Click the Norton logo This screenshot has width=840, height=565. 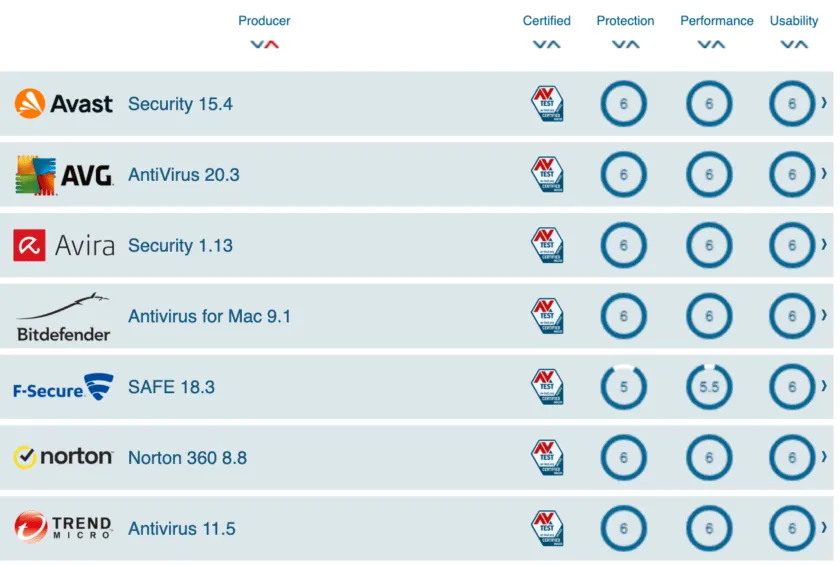point(63,457)
